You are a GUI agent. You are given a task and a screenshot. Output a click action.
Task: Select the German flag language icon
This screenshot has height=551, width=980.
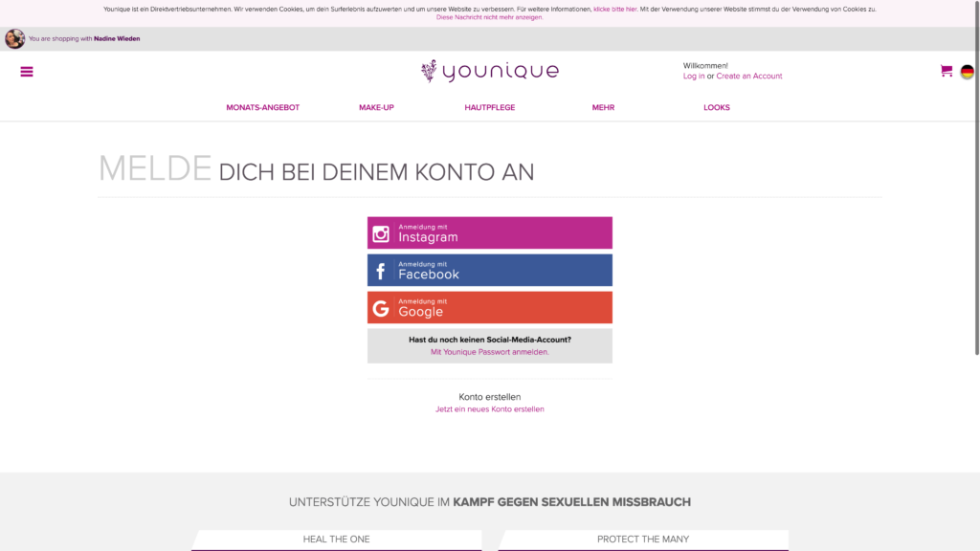[x=967, y=72]
